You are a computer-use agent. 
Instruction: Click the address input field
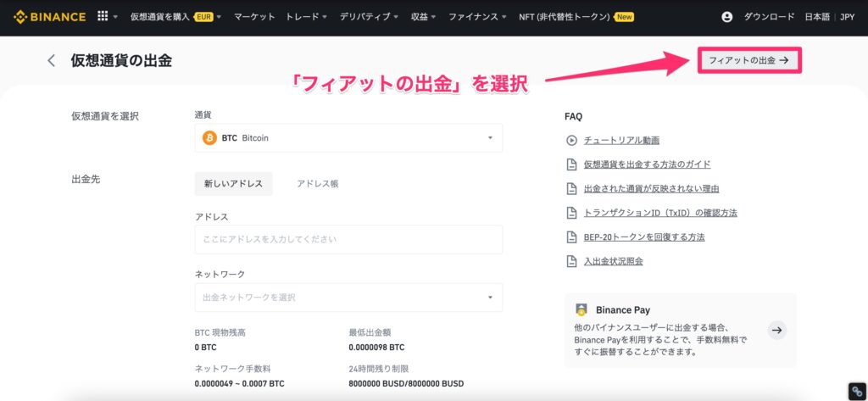(348, 240)
